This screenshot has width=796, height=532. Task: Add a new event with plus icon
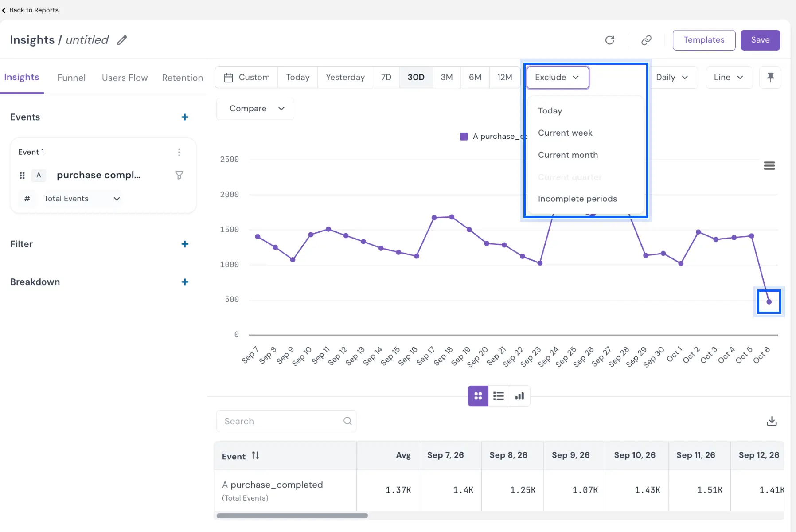pyautogui.click(x=185, y=117)
